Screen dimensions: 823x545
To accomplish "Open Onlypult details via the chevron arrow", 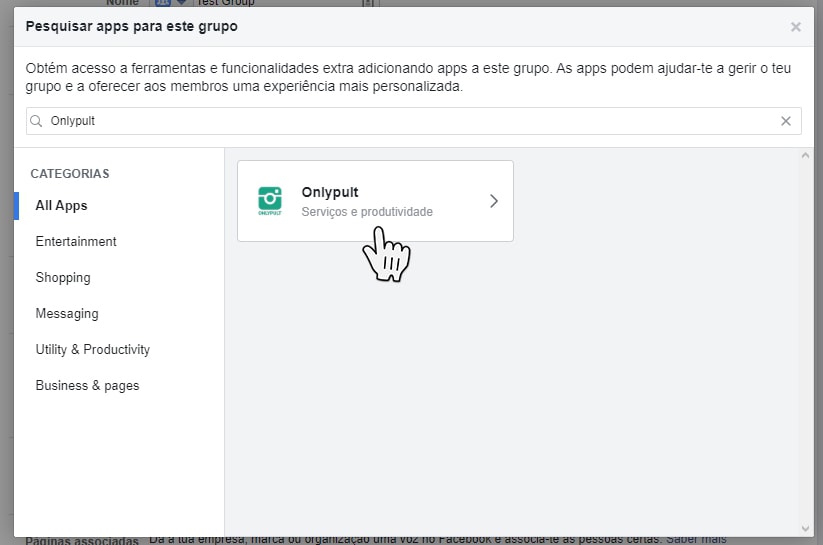I will coord(493,201).
